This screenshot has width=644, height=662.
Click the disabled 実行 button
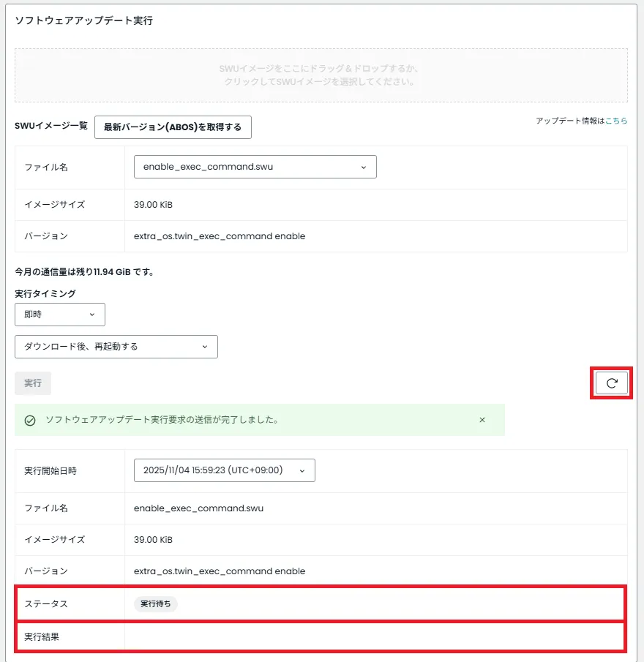(32, 383)
